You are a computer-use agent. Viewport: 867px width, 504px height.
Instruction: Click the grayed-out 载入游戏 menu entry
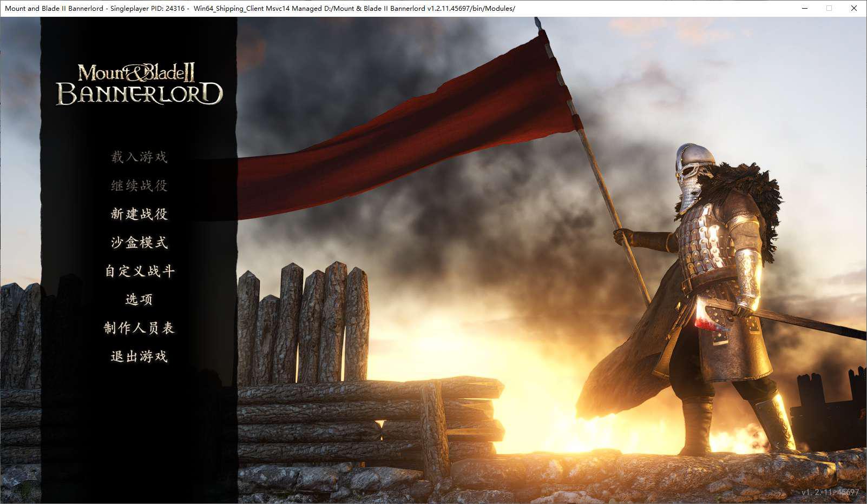[x=139, y=157]
